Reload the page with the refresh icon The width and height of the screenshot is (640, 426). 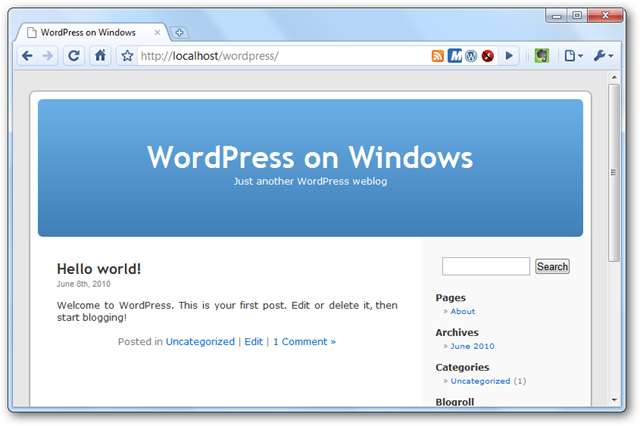tap(74, 56)
